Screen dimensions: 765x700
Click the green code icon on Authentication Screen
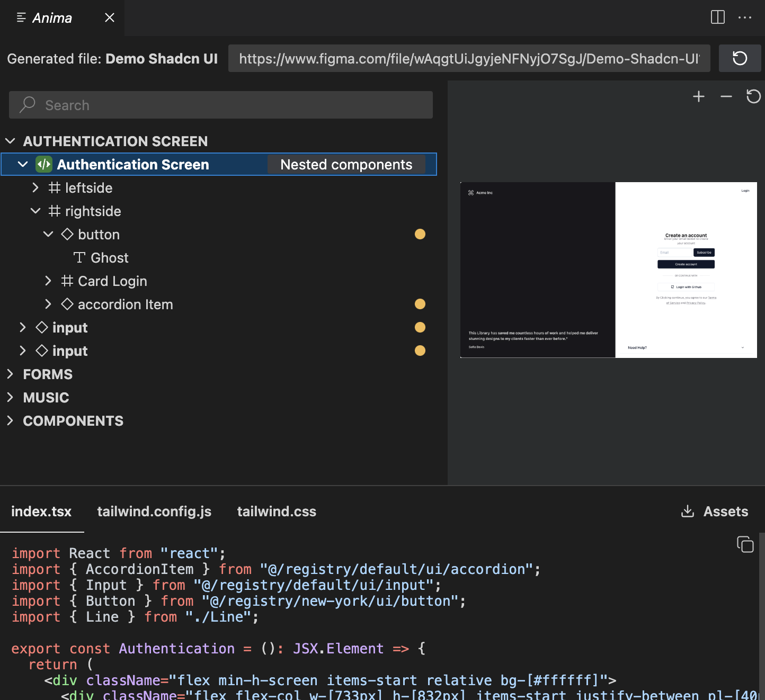(x=43, y=165)
